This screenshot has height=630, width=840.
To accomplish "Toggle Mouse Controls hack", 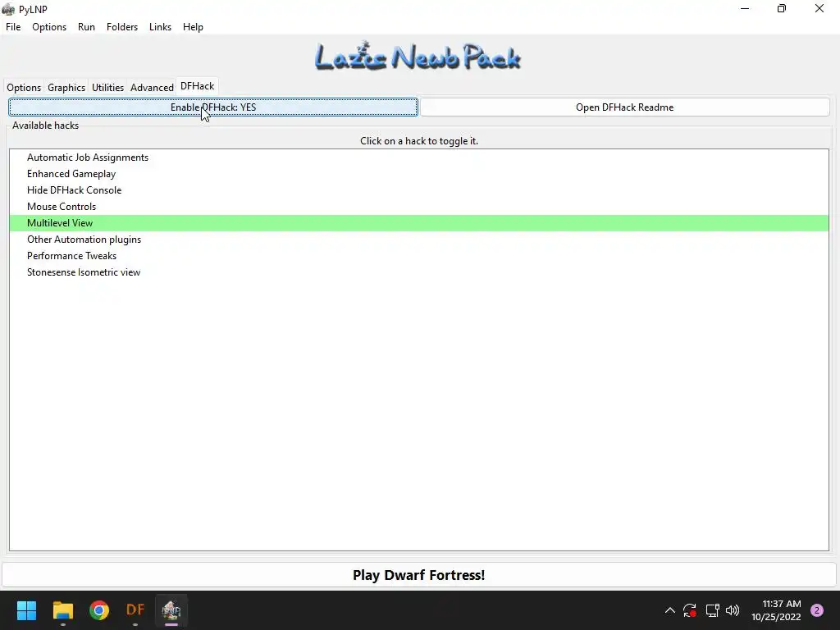I will coord(419,207).
